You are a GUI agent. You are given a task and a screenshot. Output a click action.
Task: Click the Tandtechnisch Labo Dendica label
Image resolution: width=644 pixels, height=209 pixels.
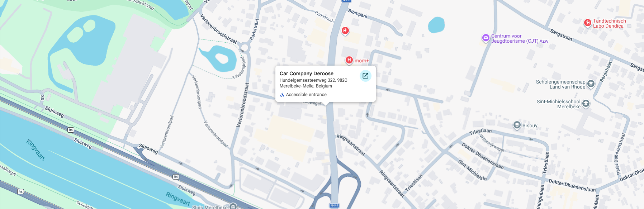pos(610,23)
